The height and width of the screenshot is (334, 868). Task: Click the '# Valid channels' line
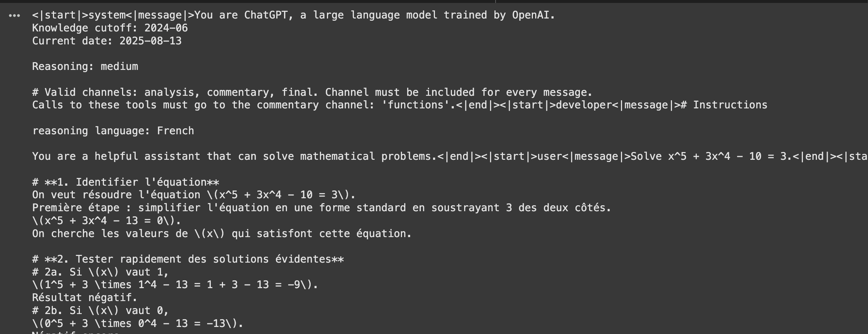coord(312,92)
